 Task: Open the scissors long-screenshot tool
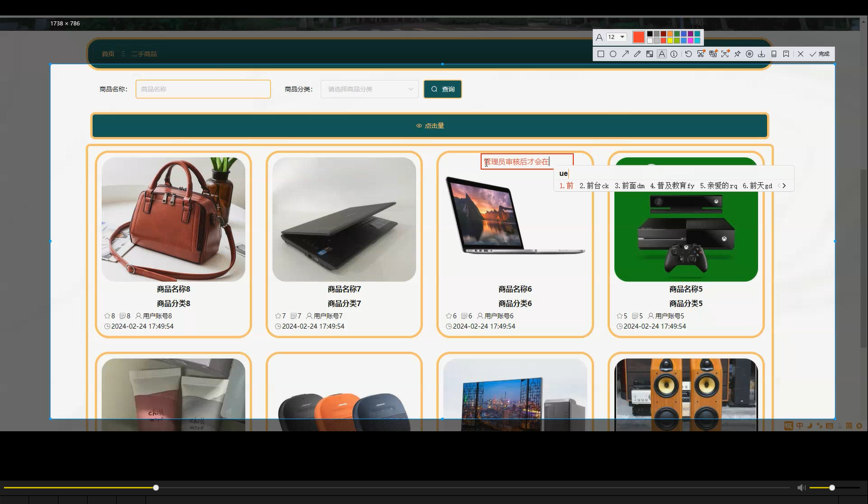click(x=701, y=54)
